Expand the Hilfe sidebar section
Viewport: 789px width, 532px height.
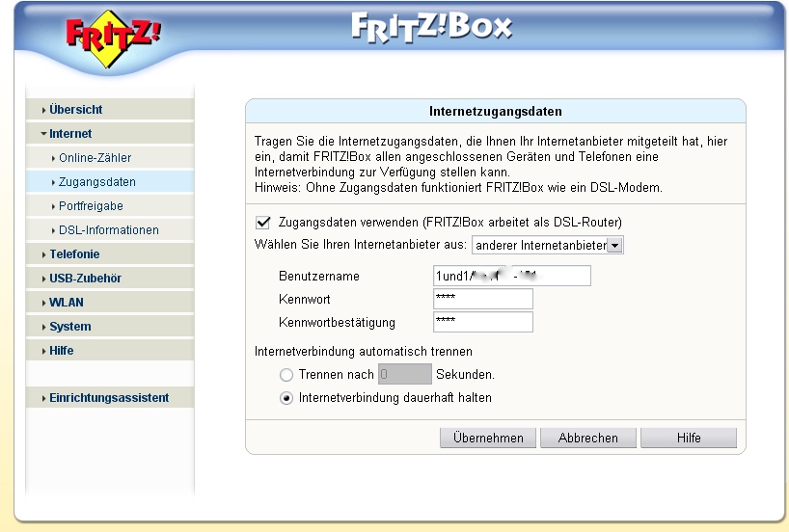110,351
